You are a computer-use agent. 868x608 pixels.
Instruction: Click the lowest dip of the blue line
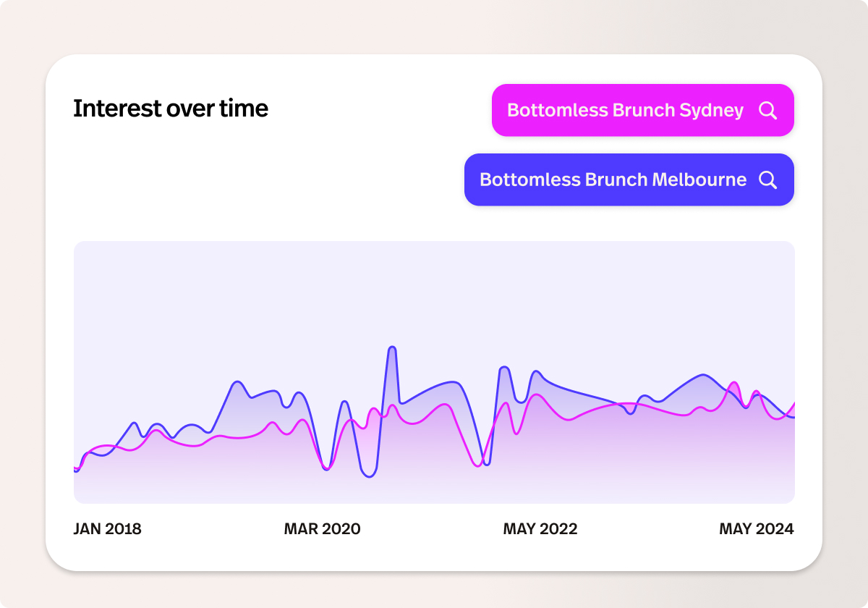tap(369, 476)
